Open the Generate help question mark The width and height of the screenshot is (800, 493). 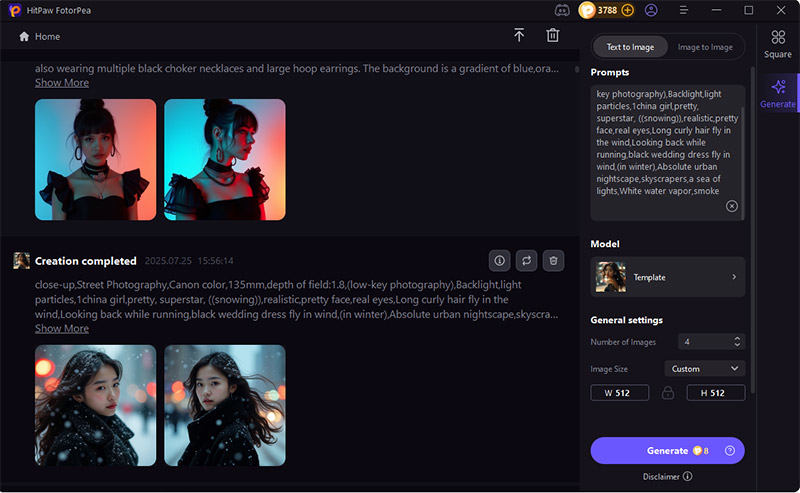(x=730, y=450)
